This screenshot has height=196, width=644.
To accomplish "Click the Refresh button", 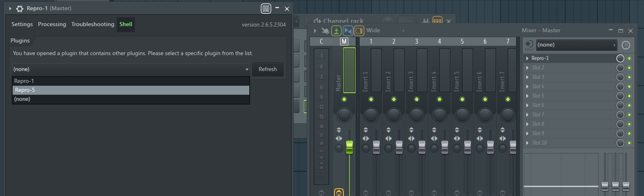I will [268, 69].
